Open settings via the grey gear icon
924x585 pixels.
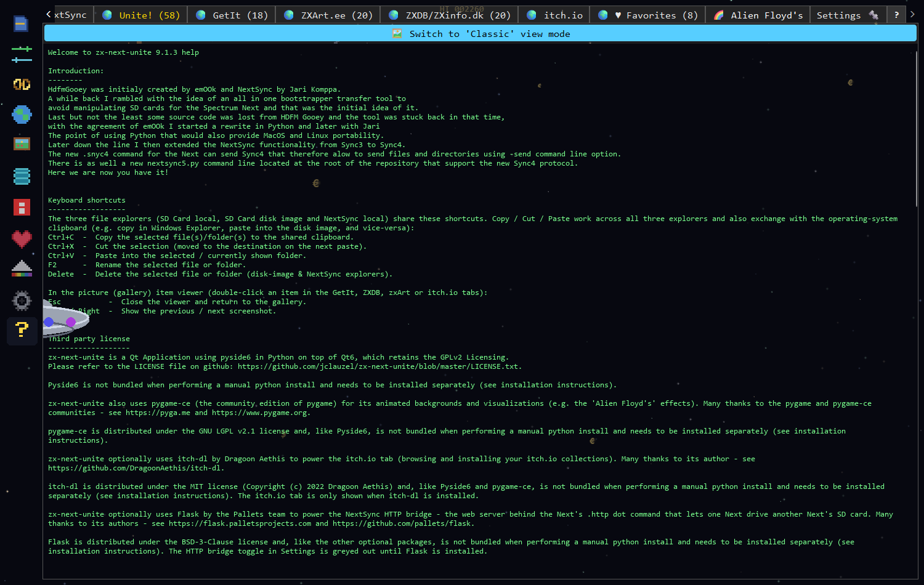coord(22,301)
